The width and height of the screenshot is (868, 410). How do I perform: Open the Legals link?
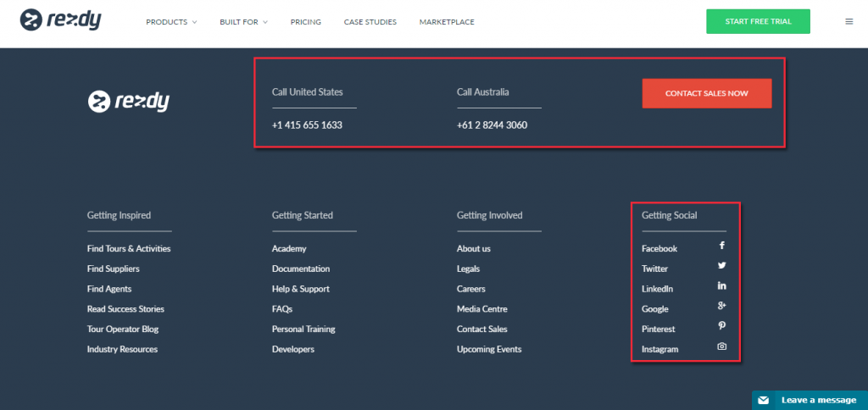(x=468, y=269)
